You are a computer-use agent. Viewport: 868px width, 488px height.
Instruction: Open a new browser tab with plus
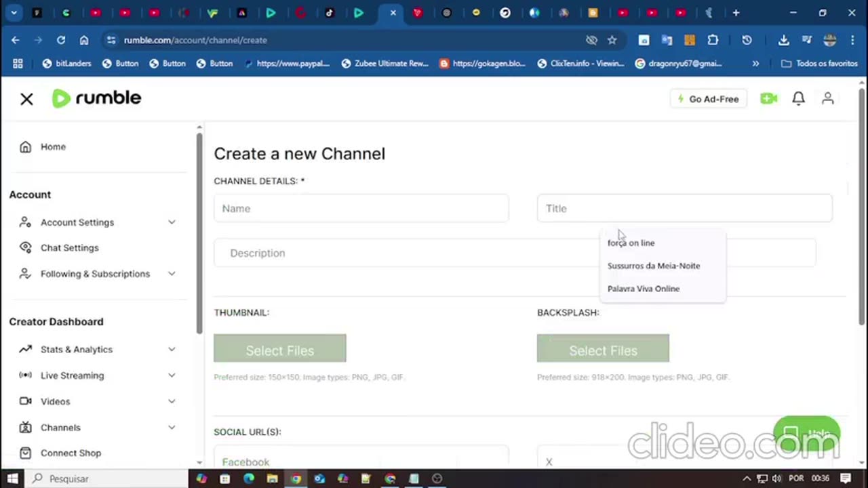(736, 13)
